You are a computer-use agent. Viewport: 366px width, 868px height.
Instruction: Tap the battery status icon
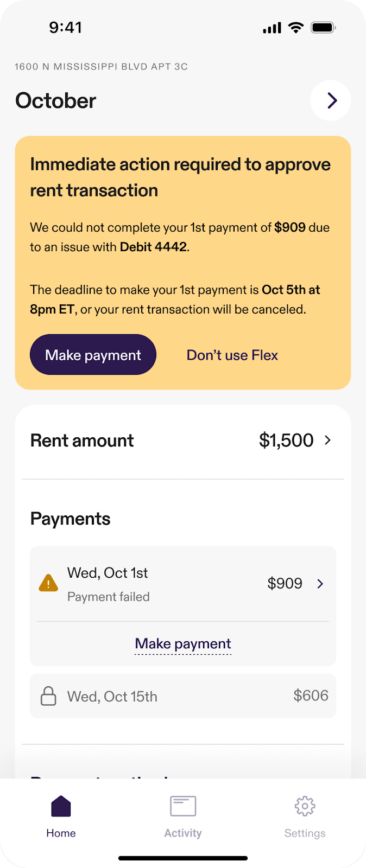(323, 28)
